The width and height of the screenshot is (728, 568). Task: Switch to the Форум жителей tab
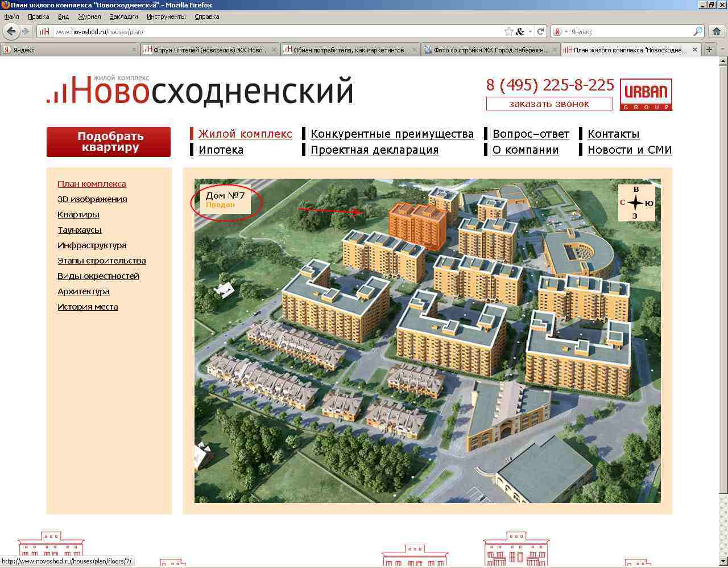coord(209,50)
